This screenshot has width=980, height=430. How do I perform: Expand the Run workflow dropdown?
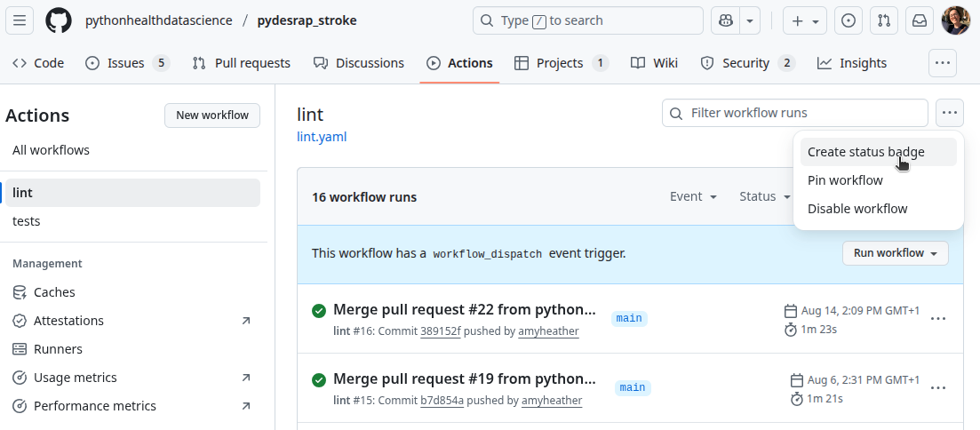(x=895, y=253)
